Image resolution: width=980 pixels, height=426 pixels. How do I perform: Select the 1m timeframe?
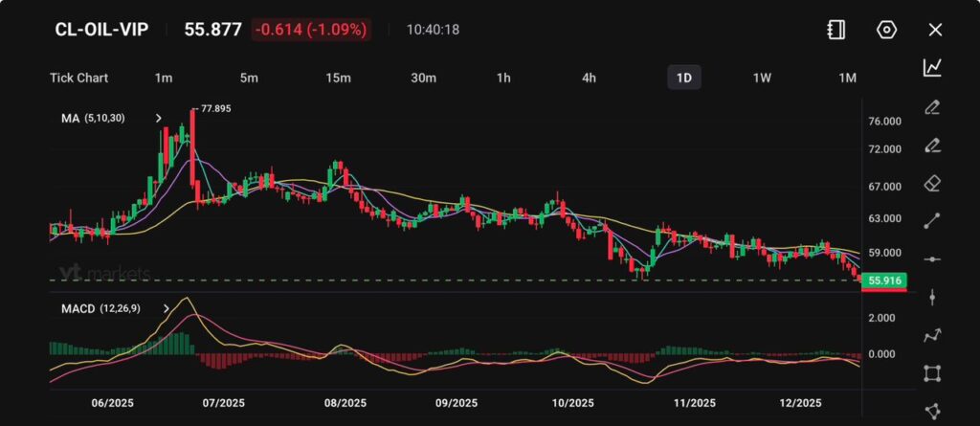(x=164, y=78)
